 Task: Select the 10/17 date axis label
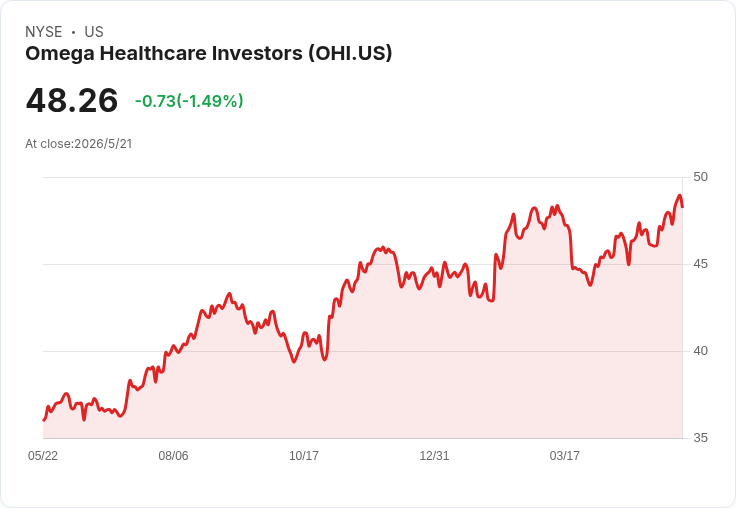(304, 455)
